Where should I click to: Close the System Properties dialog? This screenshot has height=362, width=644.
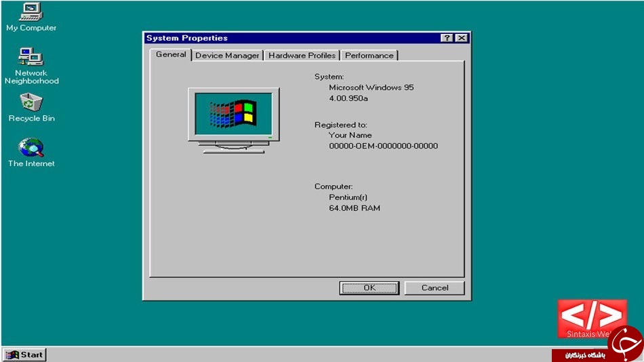pyautogui.click(x=461, y=38)
